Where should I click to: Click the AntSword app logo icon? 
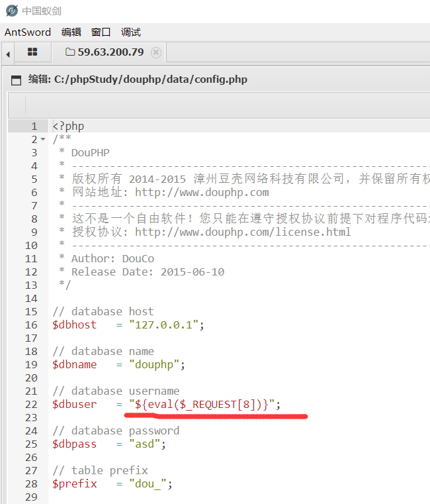[x=12, y=11]
